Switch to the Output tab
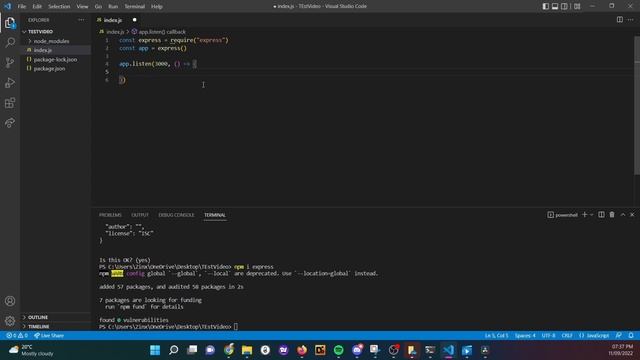The width and height of the screenshot is (640, 360). click(x=140, y=215)
